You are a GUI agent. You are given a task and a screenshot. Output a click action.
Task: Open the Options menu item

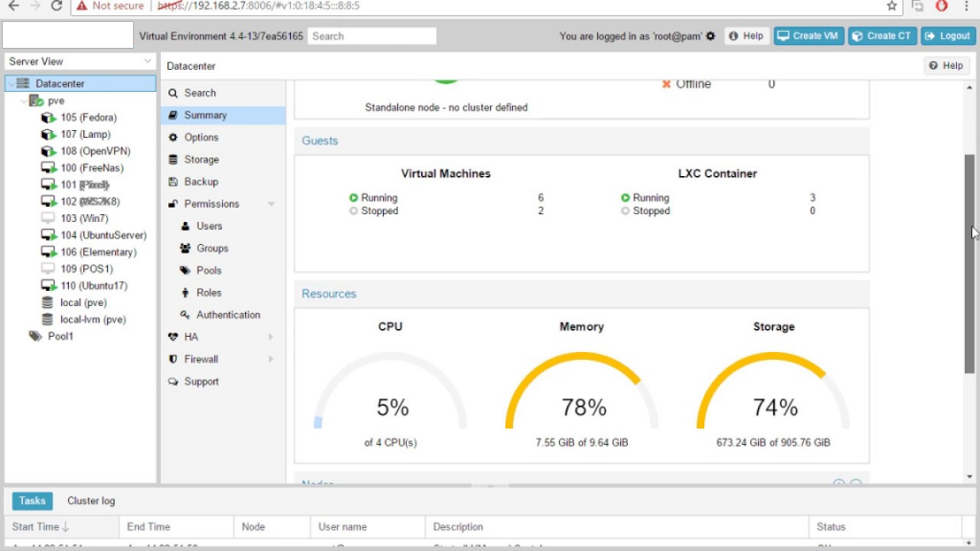pos(201,138)
